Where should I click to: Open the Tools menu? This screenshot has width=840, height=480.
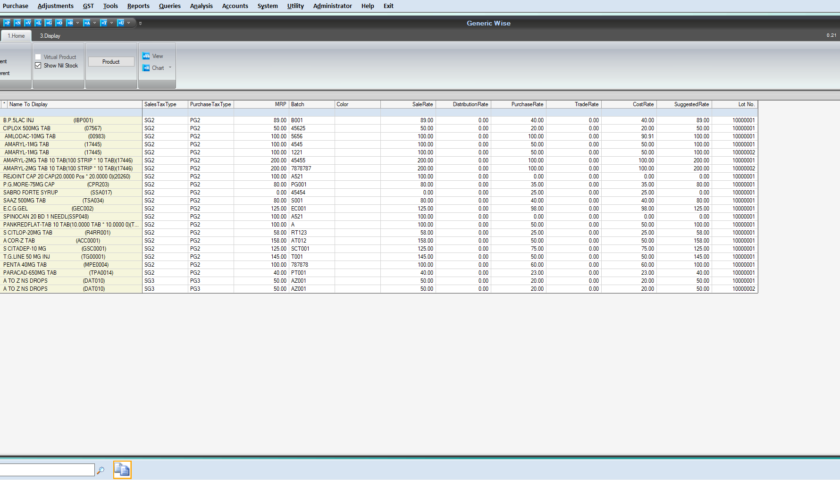point(110,6)
